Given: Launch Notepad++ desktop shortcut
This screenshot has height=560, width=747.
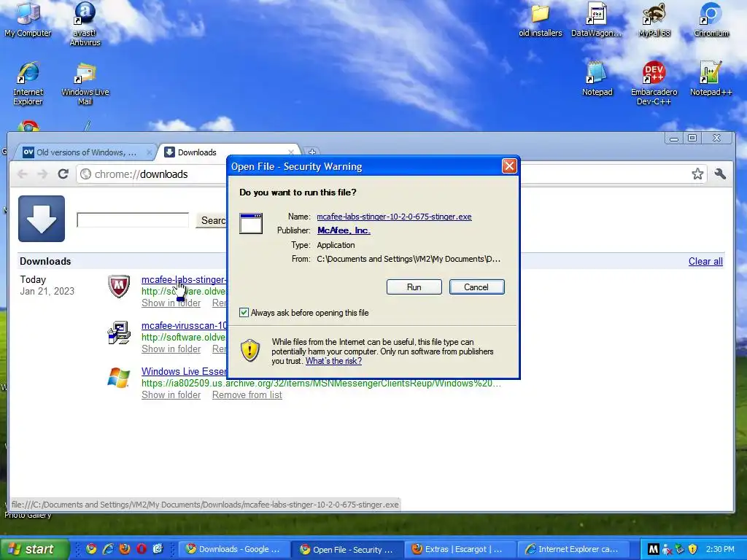Looking at the screenshot, I should (x=711, y=79).
